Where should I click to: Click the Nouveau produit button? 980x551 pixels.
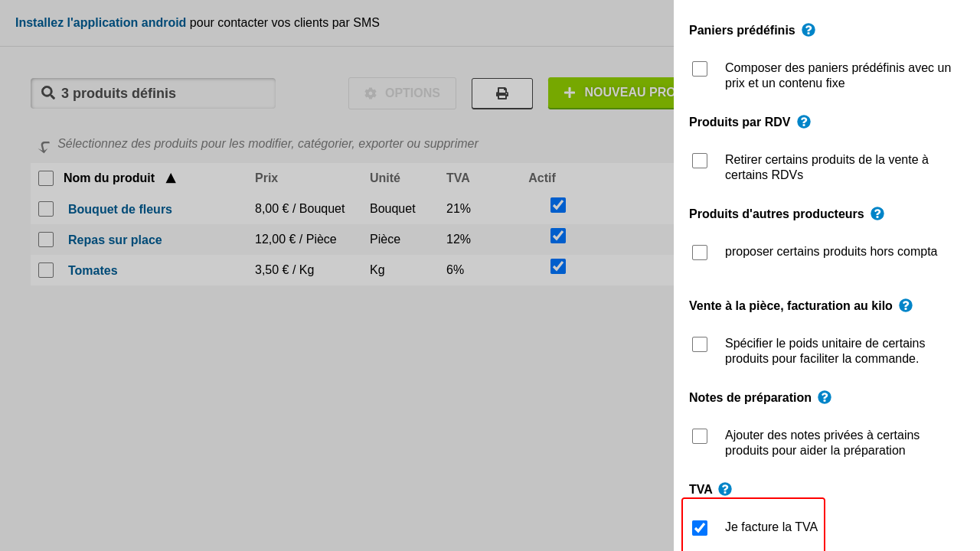612,93
